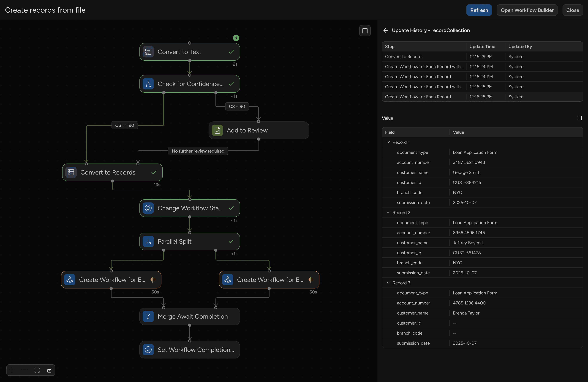This screenshot has width=588, height=382.
Task: Click the green lightning trigger indicator
Action: [236, 38]
